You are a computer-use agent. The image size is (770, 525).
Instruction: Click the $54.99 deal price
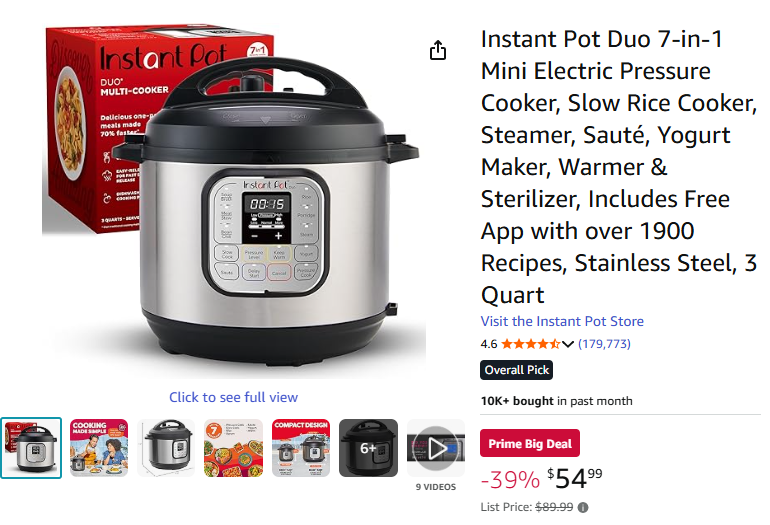[575, 478]
